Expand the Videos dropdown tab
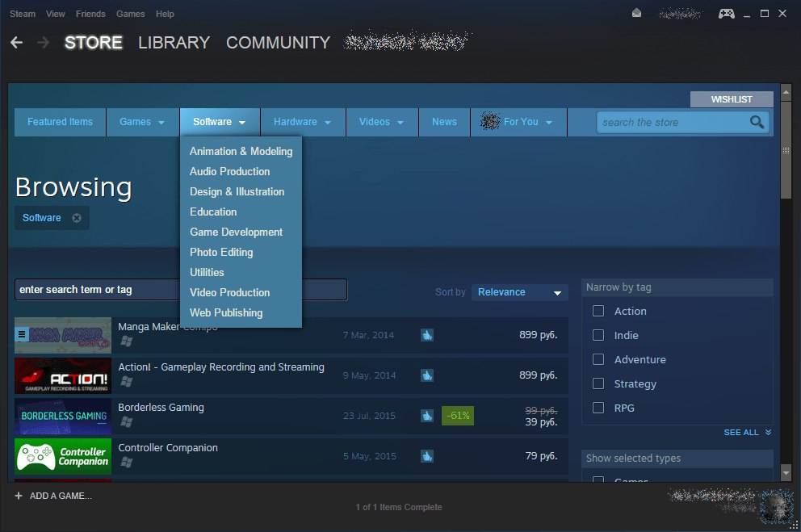This screenshot has height=532, width=801. [382, 122]
